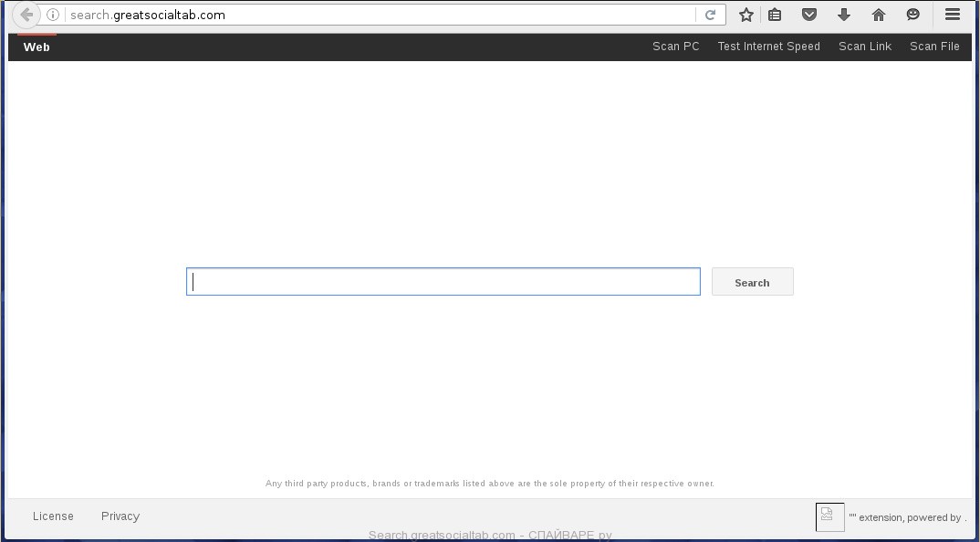Screen dimensions: 980x542
Task: Open Scan Link option
Action: tap(865, 47)
